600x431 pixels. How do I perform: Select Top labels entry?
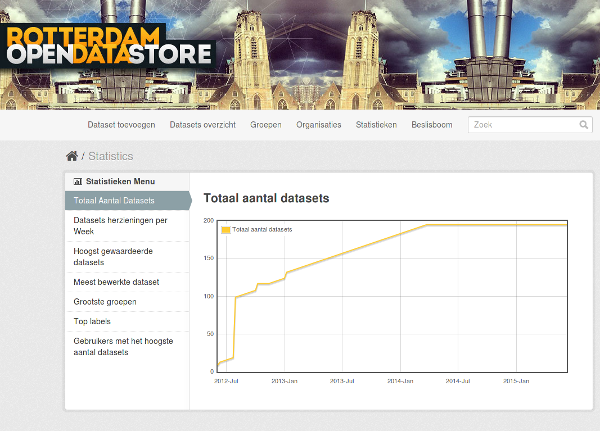(x=127, y=321)
